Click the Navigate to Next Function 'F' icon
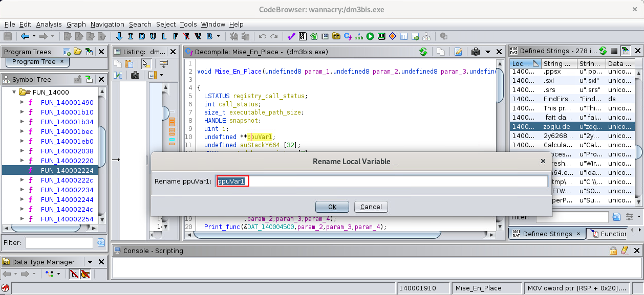644x295 pixels. [x=176, y=36]
